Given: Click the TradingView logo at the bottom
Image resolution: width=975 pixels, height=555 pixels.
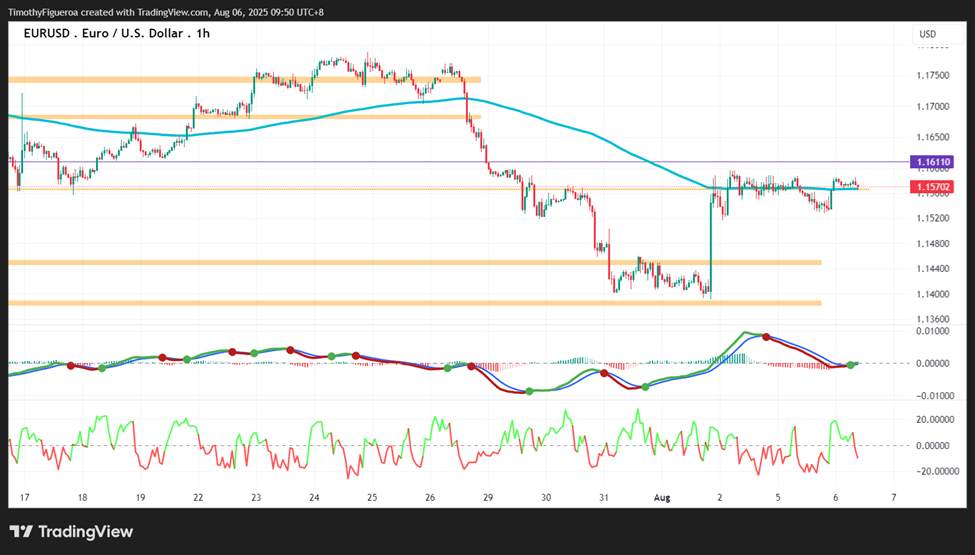Looking at the screenshot, I should [72, 532].
